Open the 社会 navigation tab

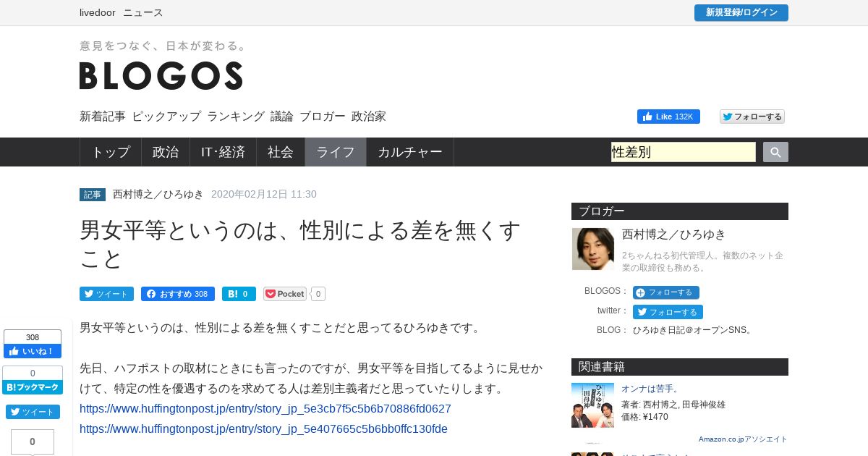pos(281,152)
